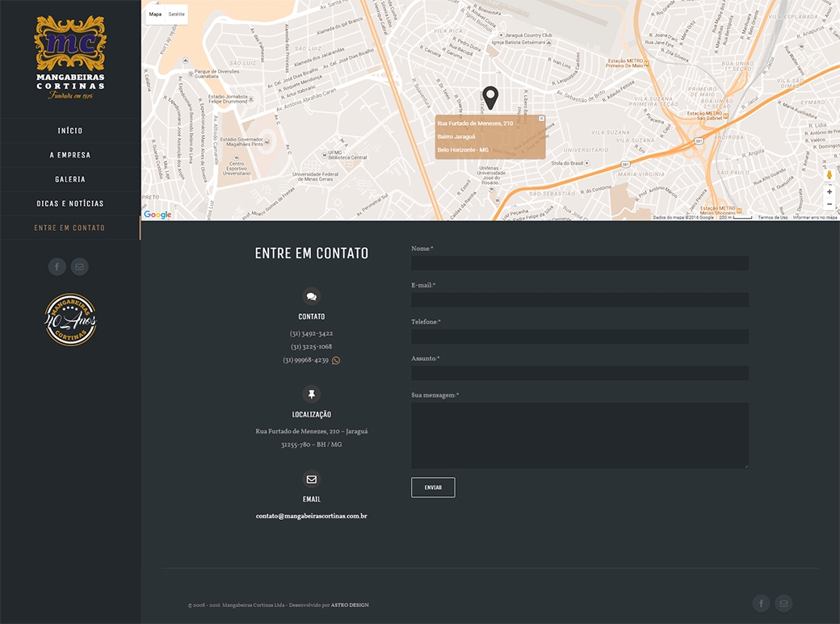Click UFMG Biblioteca Central map marker
The image size is (840, 624).
pyautogui.click(x=324, y=155)
